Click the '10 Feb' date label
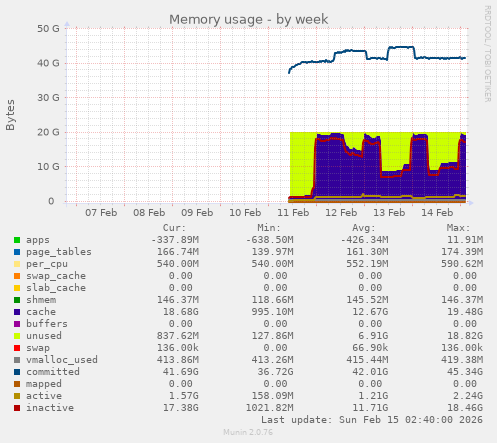This screenshot has height=443, width=497. click(x=245, y=213)
